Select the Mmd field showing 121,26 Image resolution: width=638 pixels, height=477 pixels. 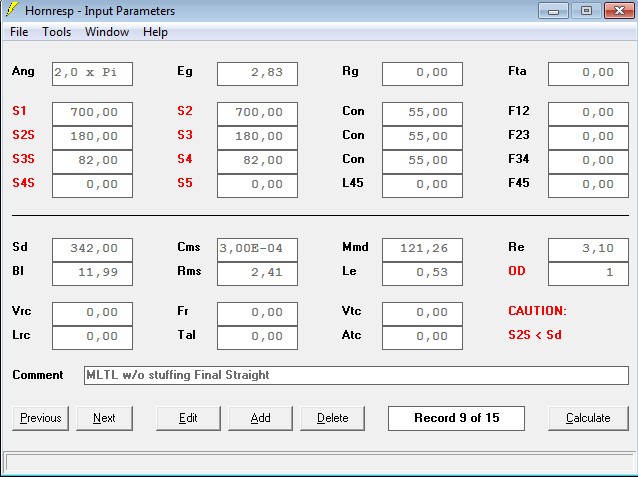pos(422,249)
